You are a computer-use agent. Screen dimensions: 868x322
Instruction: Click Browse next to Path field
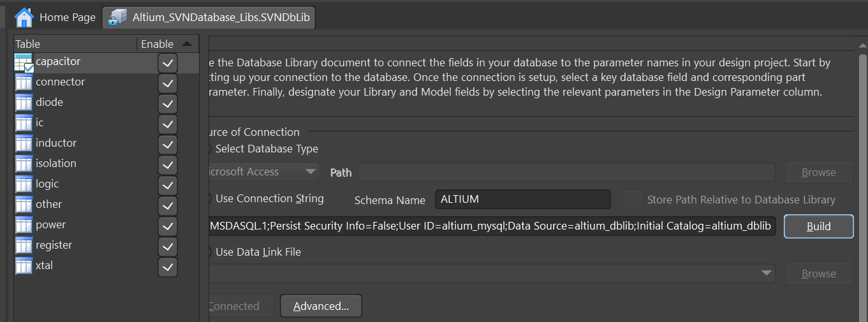(x=819, y=172)
